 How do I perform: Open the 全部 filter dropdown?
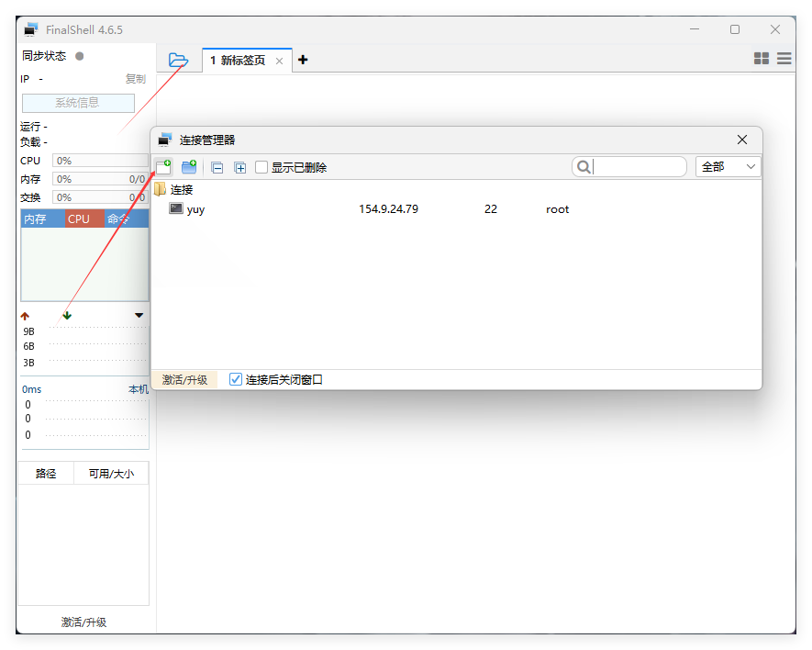pyautogui.click(x=729, y=167)
